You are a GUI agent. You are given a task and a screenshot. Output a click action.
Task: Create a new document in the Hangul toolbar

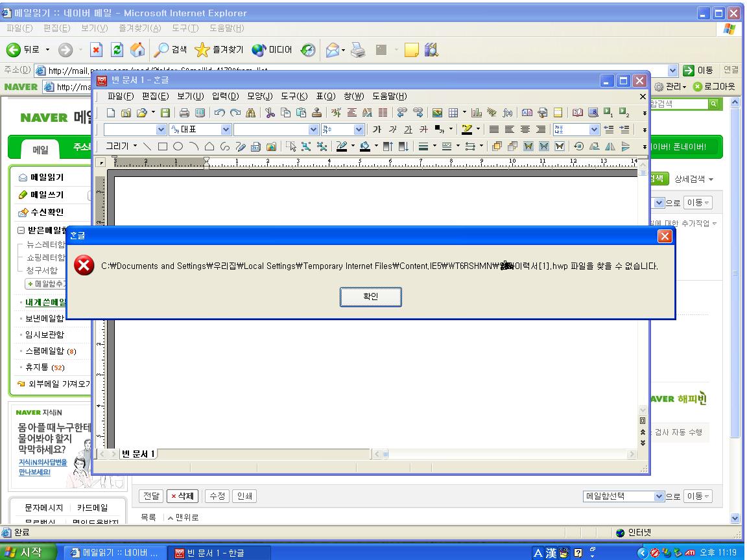(x=110, y=113)
